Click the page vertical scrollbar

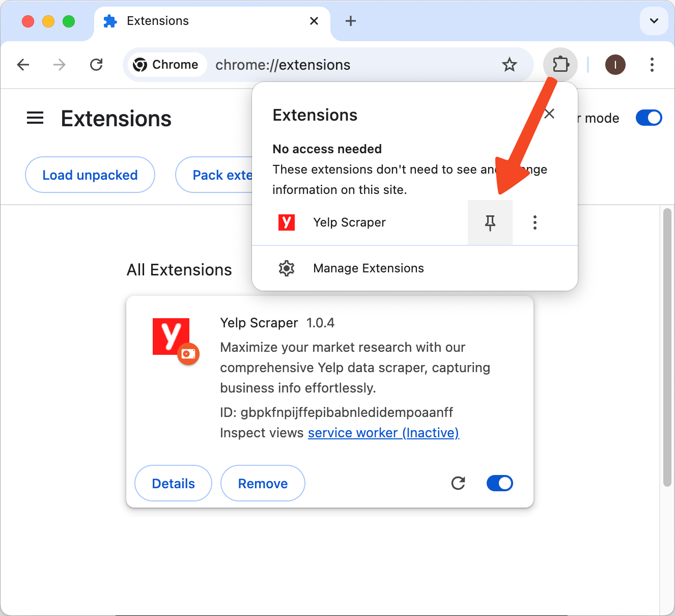[667, 347]
